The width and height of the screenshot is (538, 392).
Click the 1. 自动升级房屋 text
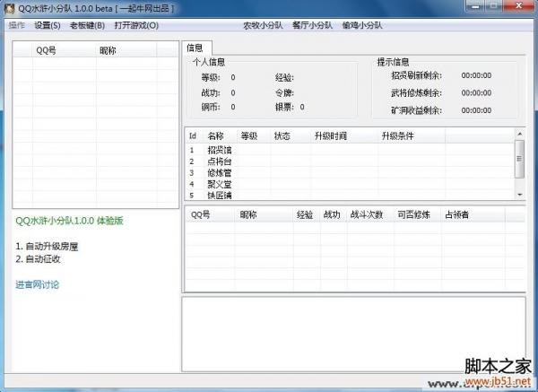(x=47, y=247)
